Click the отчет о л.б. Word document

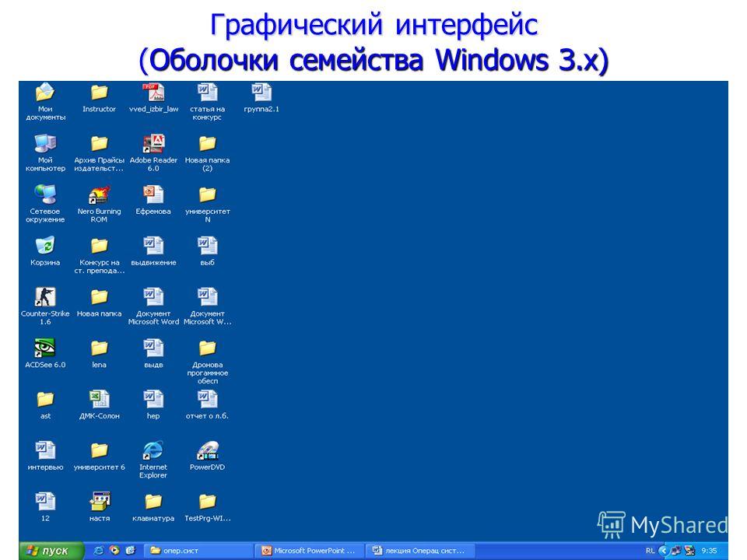click(207, 399)
